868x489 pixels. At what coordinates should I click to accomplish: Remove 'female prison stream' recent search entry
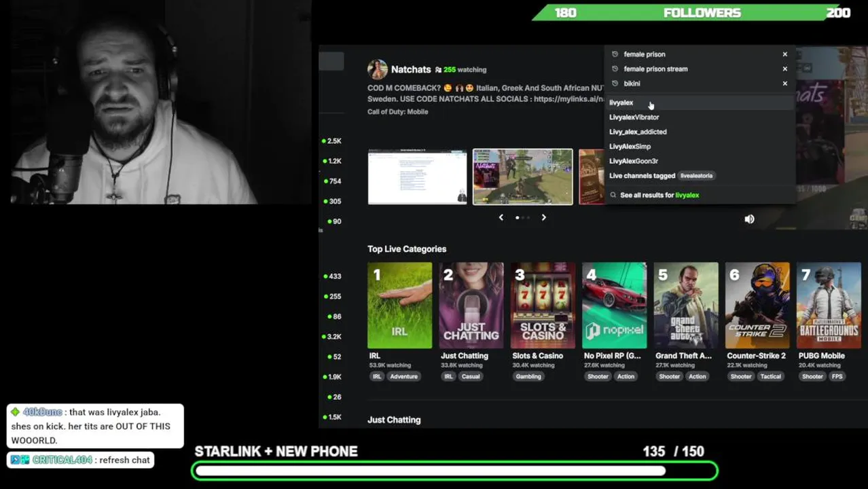tap(784, 69)
